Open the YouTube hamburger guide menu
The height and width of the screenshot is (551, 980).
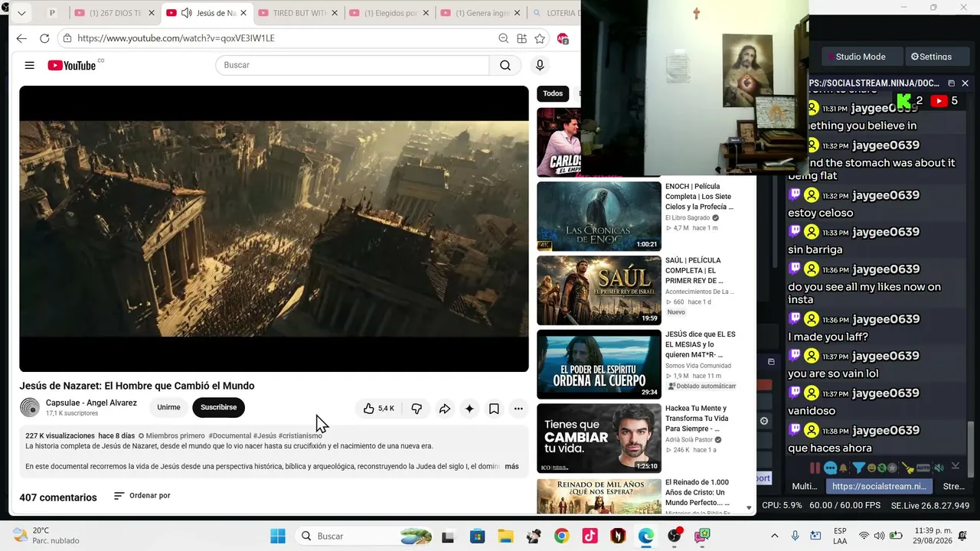pyautogui.click(x=29, y=65)
